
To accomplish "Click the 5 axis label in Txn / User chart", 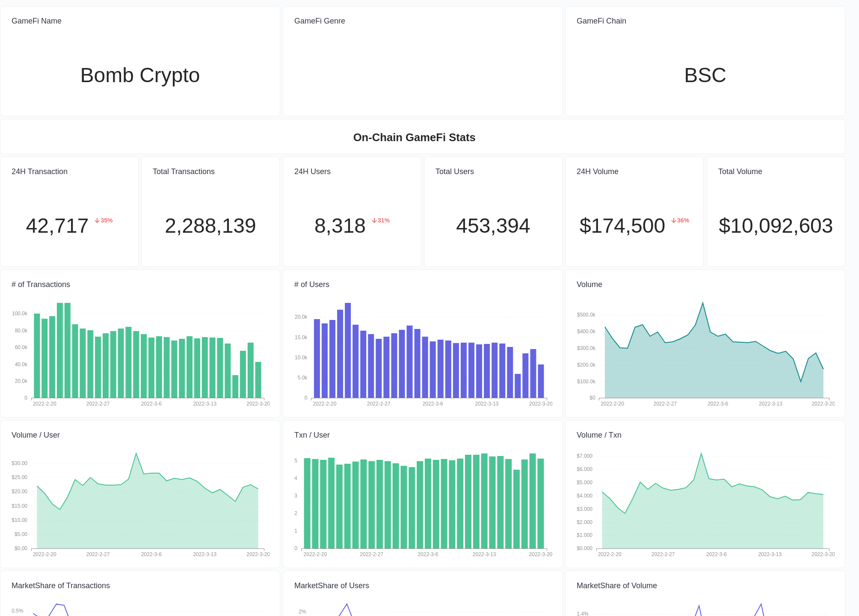I will [296, 461].
